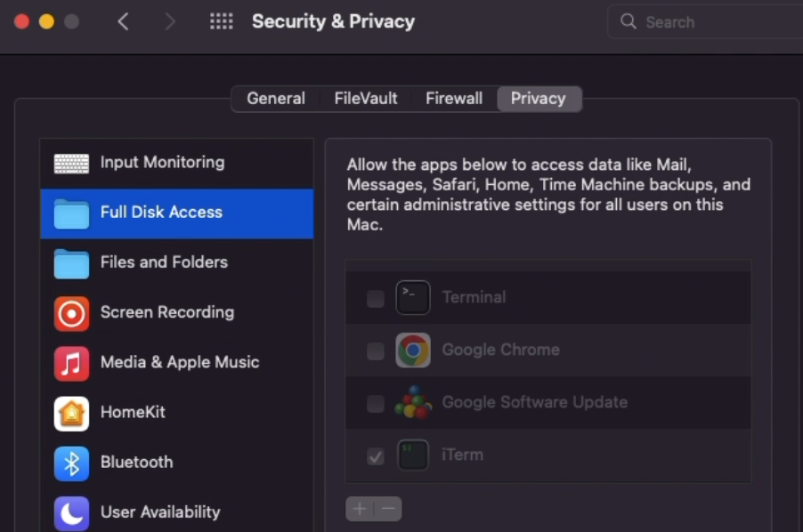Add an app with plus button

[x=360, y=509]
